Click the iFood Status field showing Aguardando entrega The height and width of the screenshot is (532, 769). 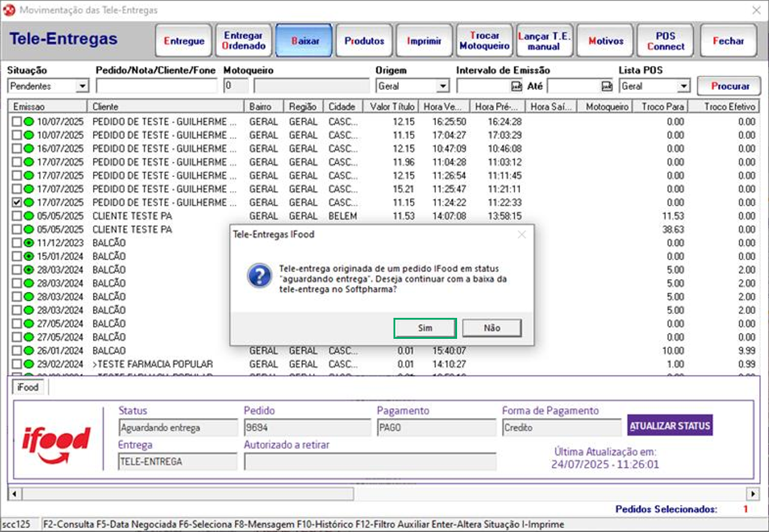(178, 428)
